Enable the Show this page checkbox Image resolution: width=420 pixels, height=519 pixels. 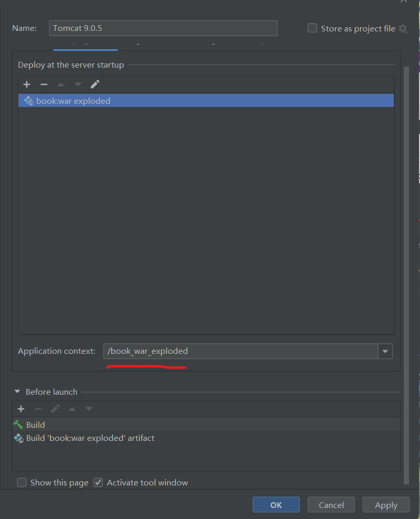click(x=21, y=482)
